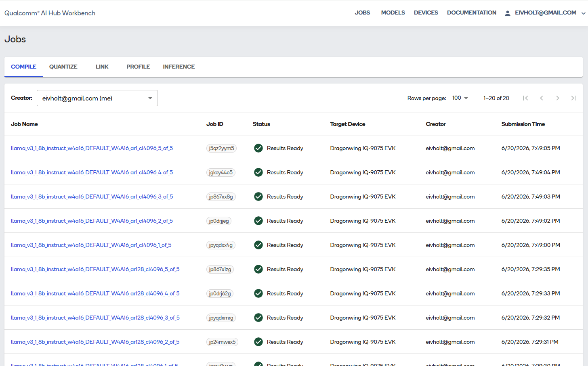Screen dimensions: 588x366
Task: Click the Job Name column header
Action: coord(24,124)
